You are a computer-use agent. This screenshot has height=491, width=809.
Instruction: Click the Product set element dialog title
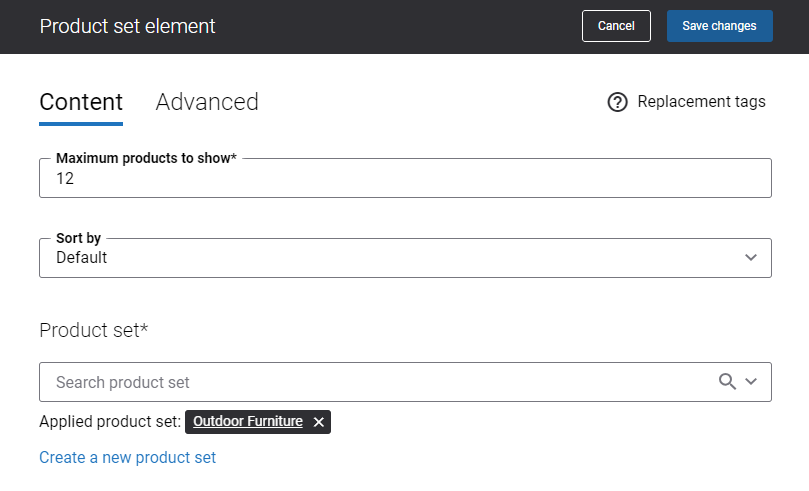127,26
